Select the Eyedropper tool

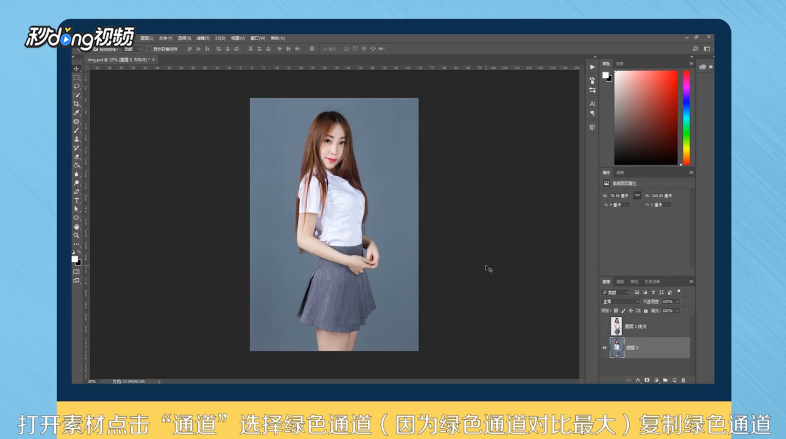(x=77, y=113)
